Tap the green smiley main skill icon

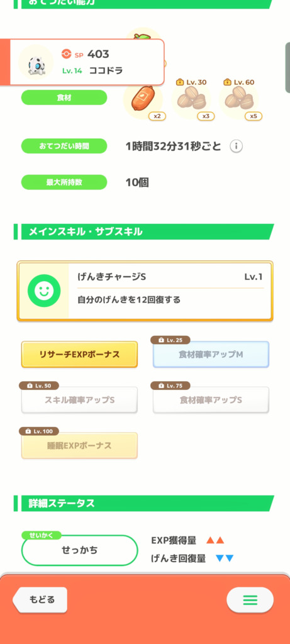pyautogui.click(x=44, y=291)
